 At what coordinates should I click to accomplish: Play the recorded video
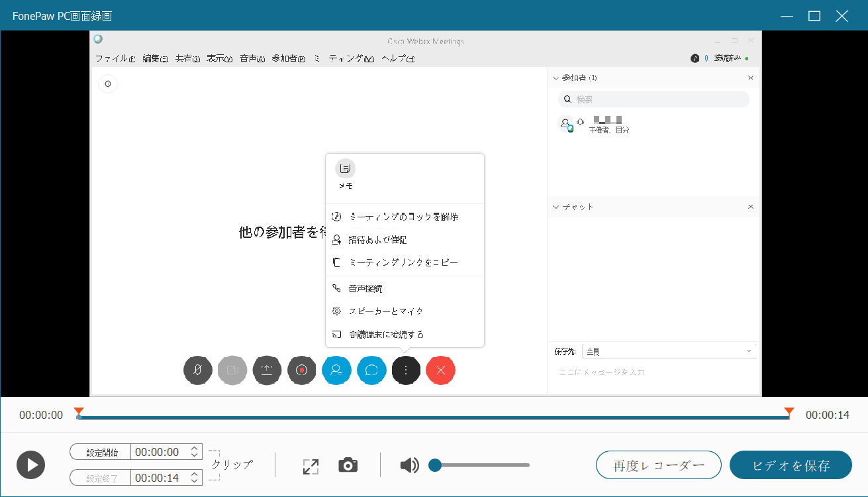click(x=31, y=465)
